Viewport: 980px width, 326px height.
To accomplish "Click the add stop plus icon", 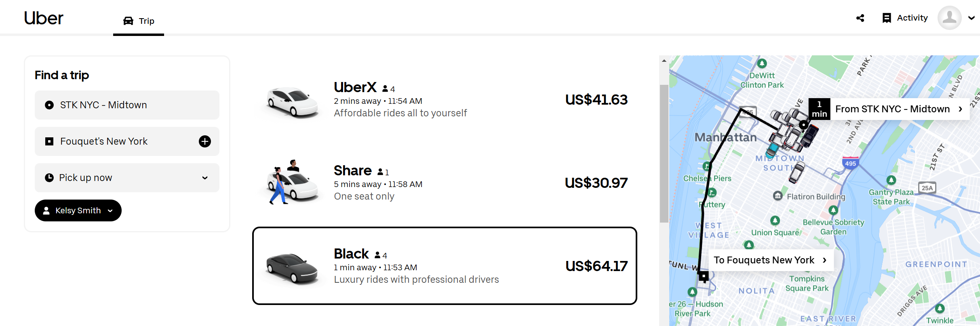I will (x=205, y=141).
